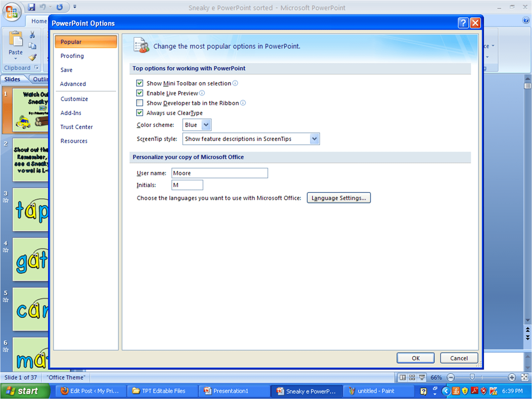This screenshot has width=532, height=399.
Task: Toggle Show Mini Toolbar on selection
Action: [x=140, y=83]
